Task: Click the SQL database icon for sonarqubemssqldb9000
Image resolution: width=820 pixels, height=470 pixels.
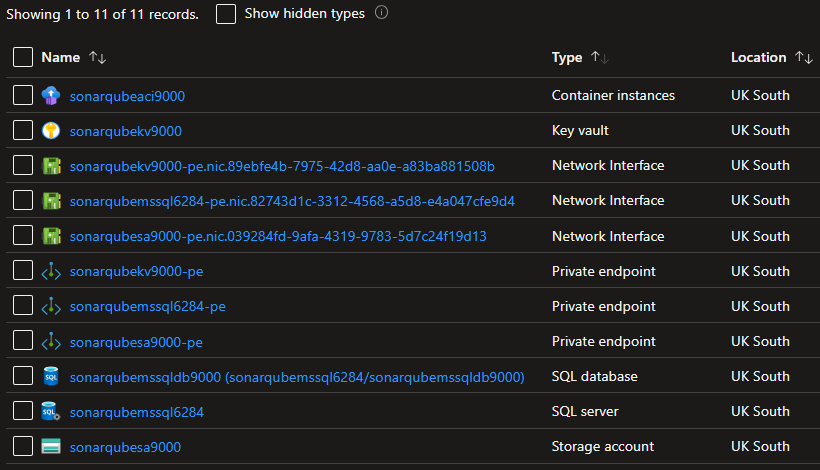Action: (x=51, y=376)
